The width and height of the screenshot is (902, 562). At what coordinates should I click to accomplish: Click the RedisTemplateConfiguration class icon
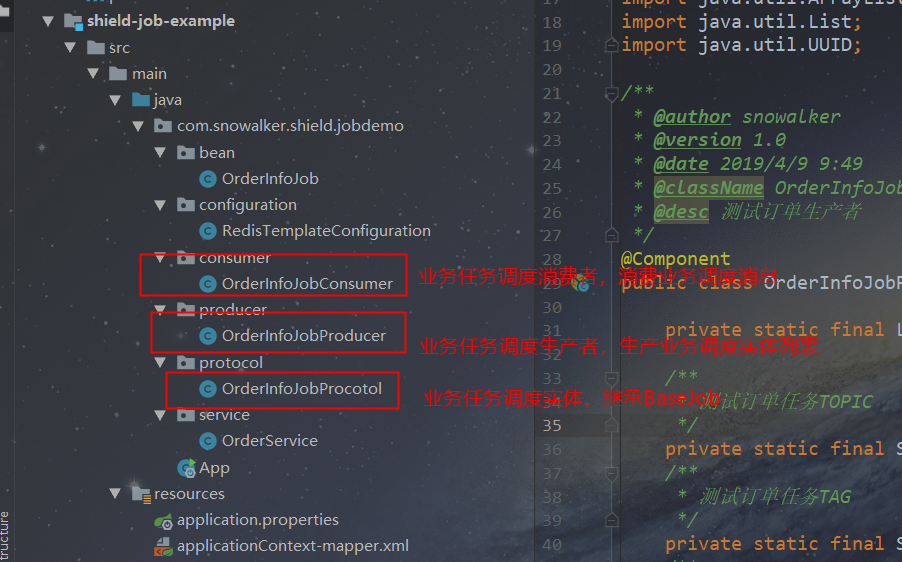point(208,231)
